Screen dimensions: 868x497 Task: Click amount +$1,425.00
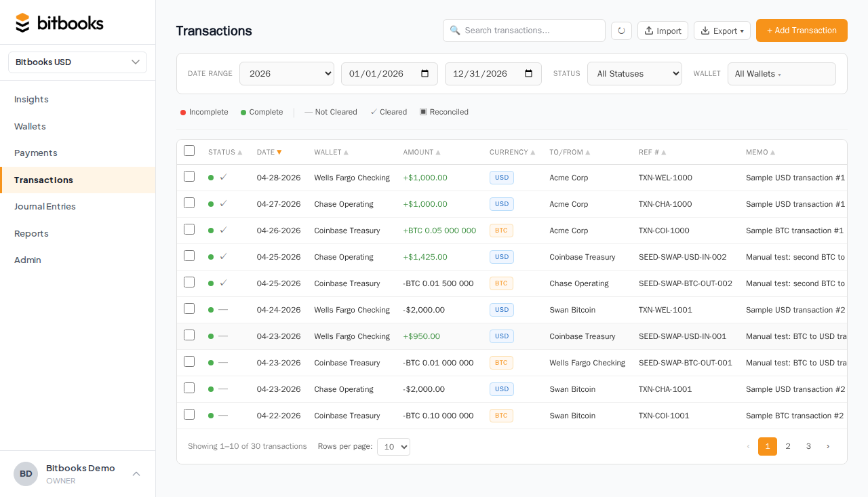425,257
